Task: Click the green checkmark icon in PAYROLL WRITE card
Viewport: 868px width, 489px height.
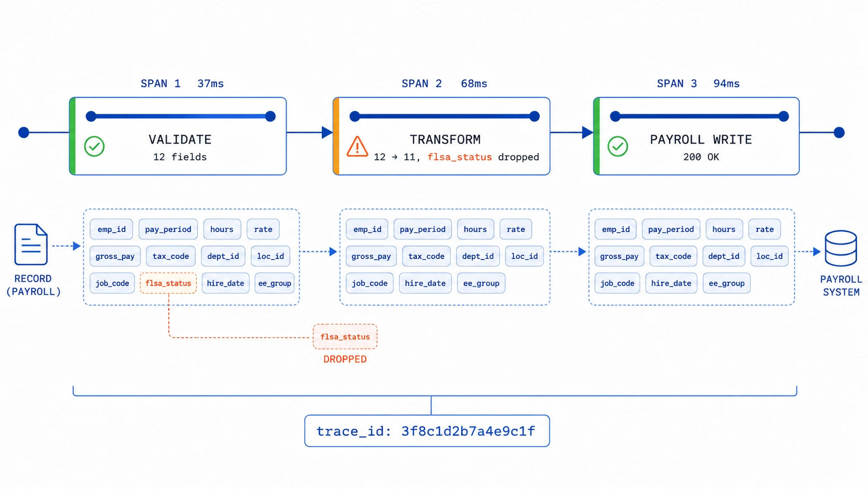Action: coord(618,147)
